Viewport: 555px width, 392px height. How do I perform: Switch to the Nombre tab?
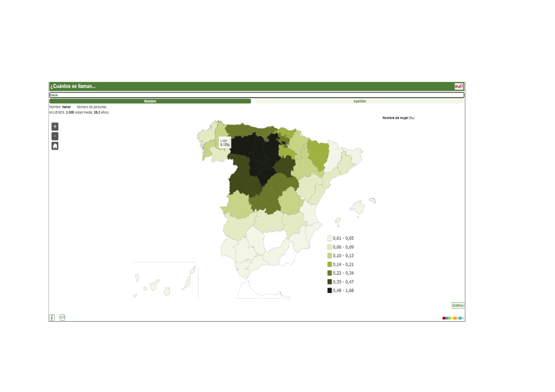(150, 101)
